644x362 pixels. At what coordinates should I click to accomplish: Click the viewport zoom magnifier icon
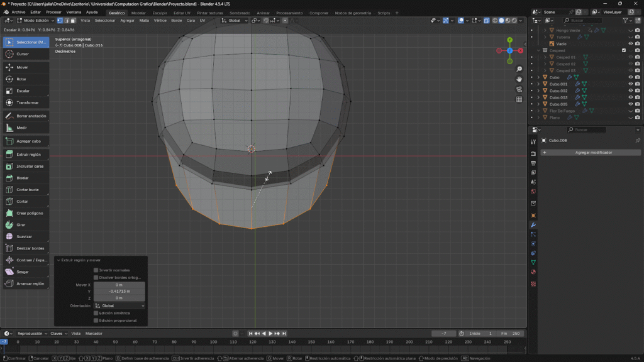(x=519, y=69)
